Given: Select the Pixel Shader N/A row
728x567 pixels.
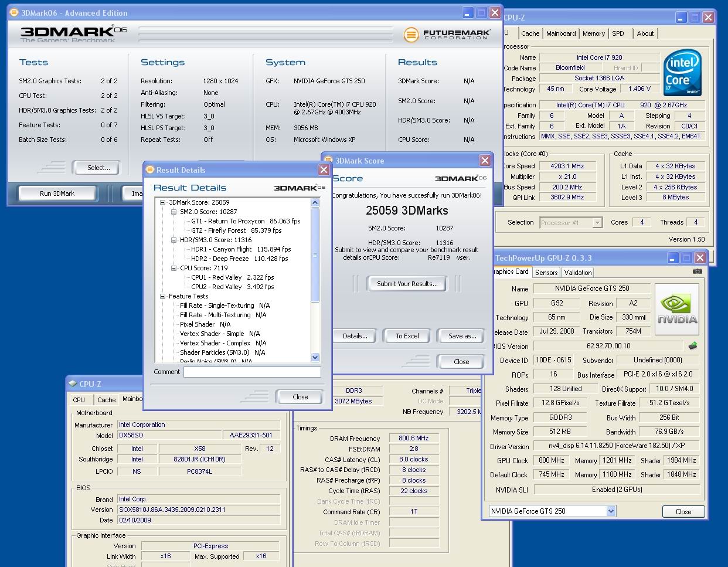Looking at the screenshot, I should coord(205,324).
